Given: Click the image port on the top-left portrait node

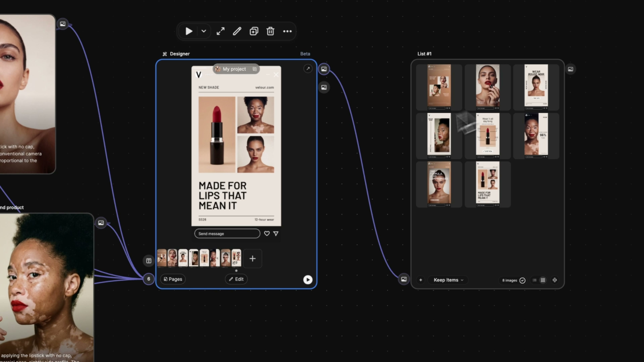Looking at the screenshot, I should (63, 24).
